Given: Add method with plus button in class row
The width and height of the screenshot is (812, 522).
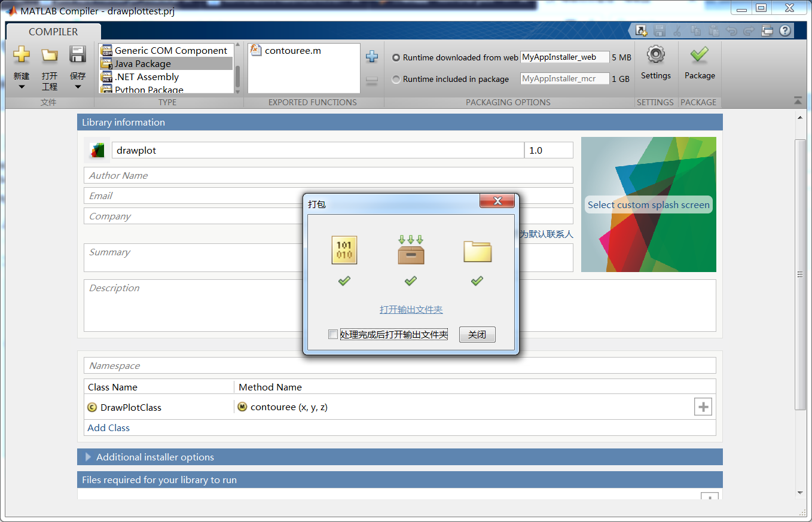Looking at the screenshot, I should click(x=703, y=407).
